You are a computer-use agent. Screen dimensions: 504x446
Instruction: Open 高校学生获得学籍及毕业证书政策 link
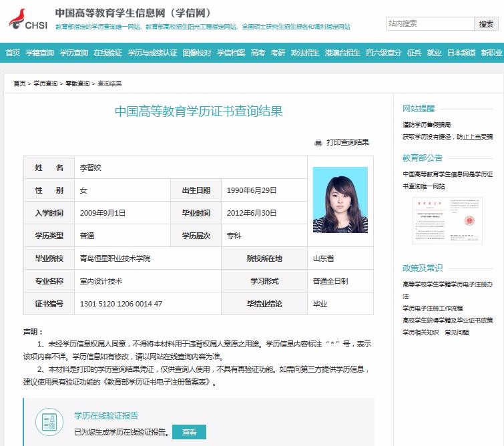pos(448,320)
